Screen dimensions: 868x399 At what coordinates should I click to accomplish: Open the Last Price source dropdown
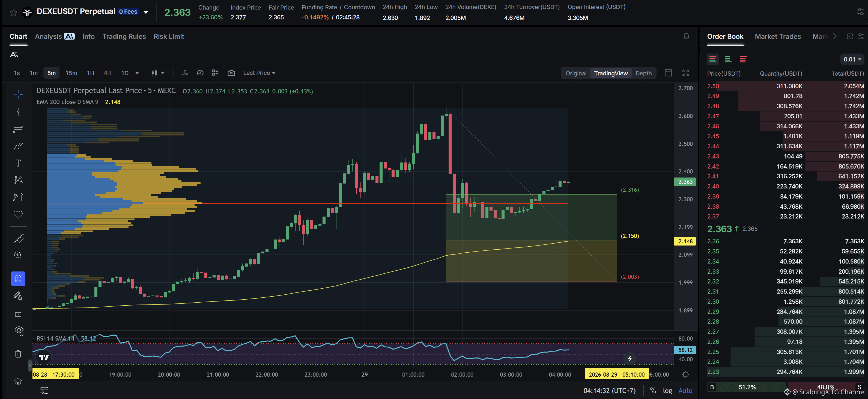coord(259,73)
